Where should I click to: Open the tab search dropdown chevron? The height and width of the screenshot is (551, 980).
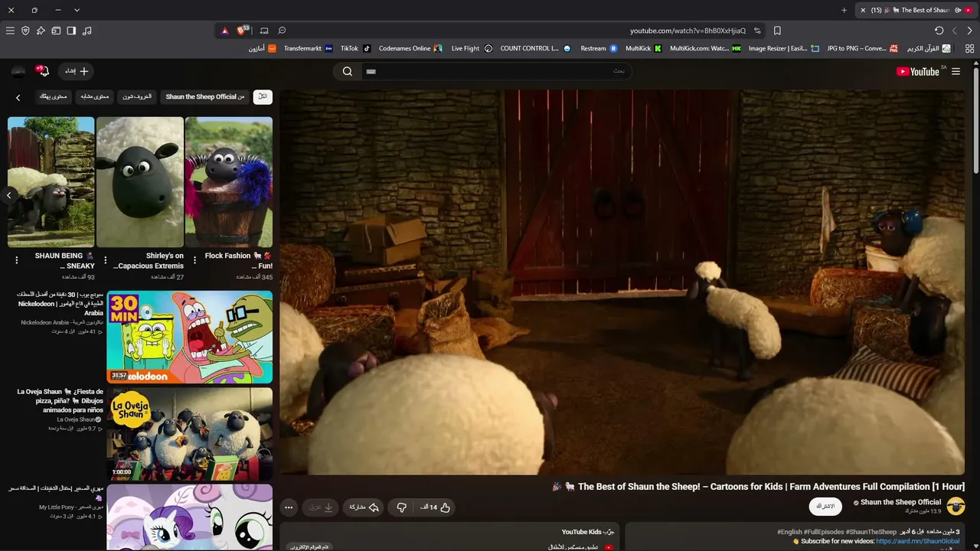click(77, 10)
